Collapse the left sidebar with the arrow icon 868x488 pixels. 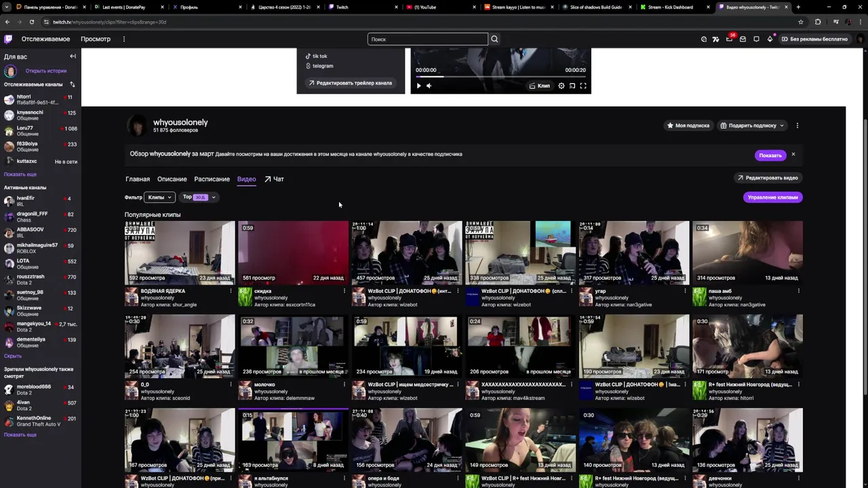pos(73,56)
